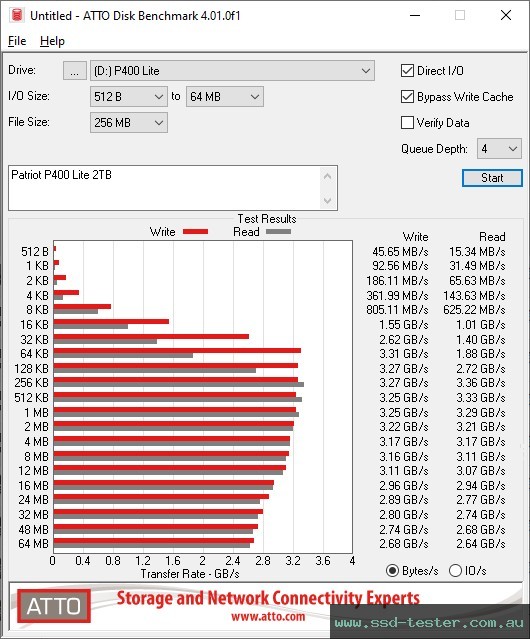Click the 256 KB read value 3.36 GB/s

click(481, 383)
